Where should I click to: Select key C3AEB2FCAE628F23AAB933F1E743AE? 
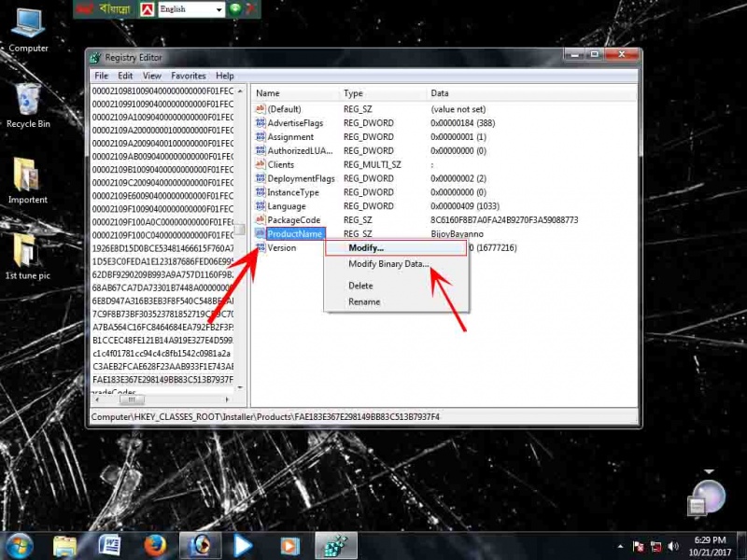[162, 366]
